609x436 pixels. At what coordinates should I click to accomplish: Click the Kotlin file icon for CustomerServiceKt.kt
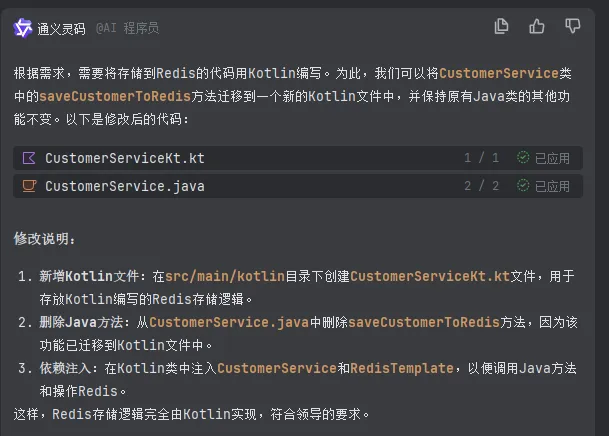pos(29,158)
